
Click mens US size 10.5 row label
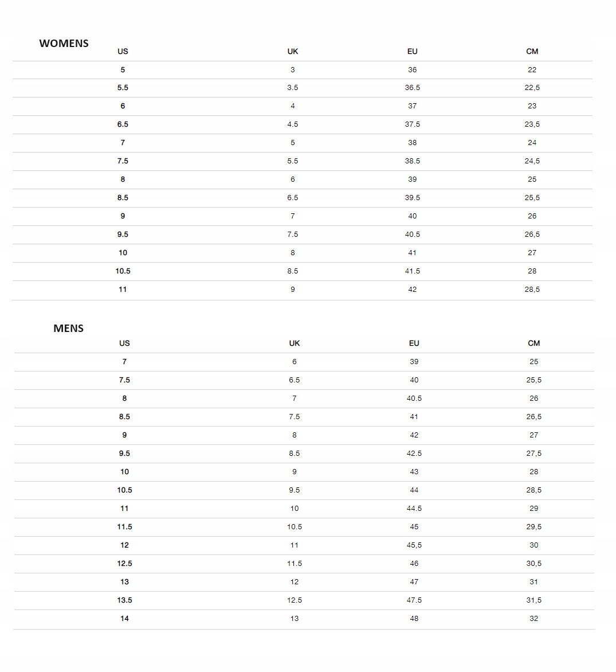[x=124, y=490]
